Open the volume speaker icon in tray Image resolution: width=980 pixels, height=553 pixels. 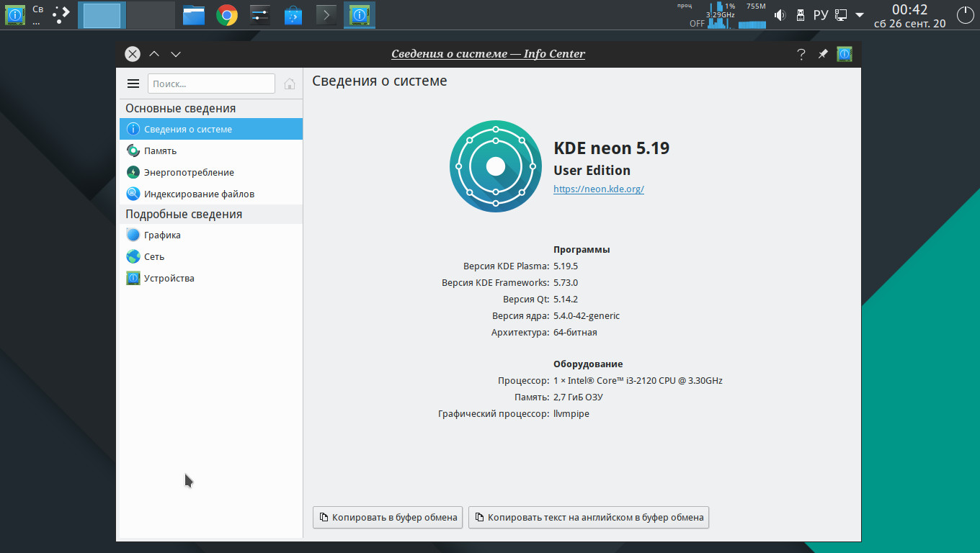[x=780, y=15]
